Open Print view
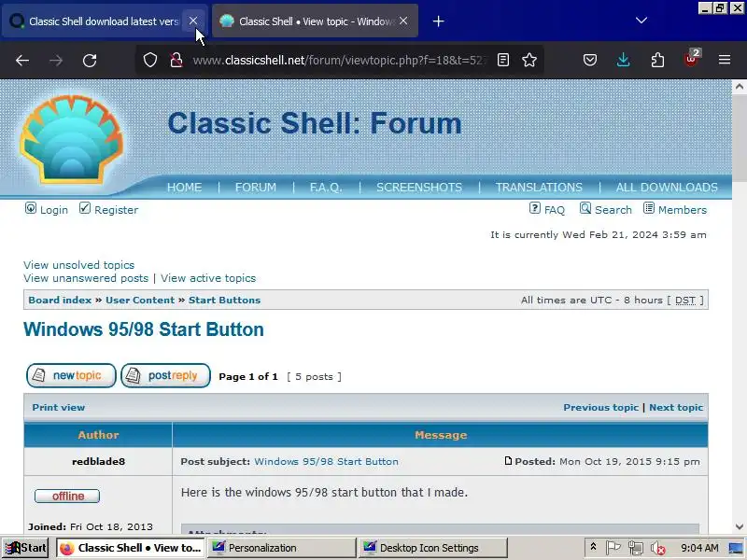747x560 pixels. click(59, 407)
